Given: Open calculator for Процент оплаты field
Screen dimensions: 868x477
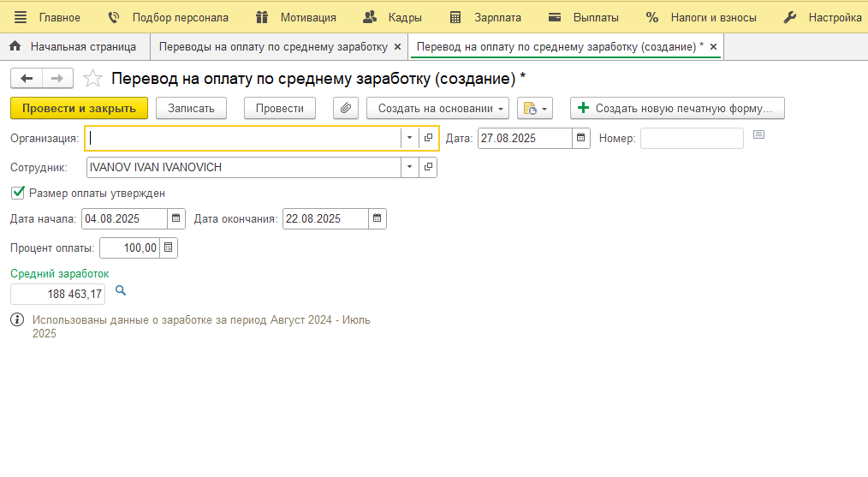Looking at the screenshot, I should pyautogui.click(x=169, y=247).
